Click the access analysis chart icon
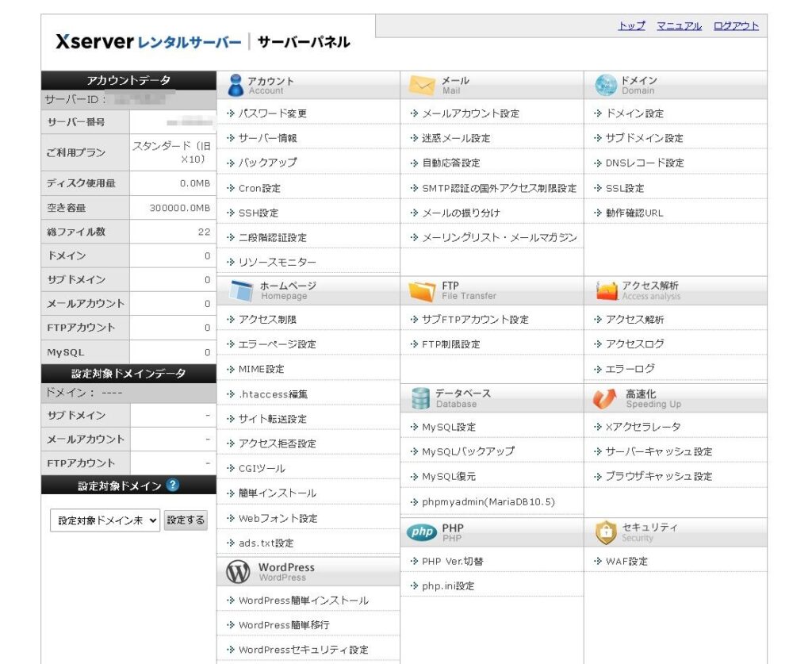Image resolution: width=812 pixels, height=664 pixels. pyautogui.click(x=607, y=290)
